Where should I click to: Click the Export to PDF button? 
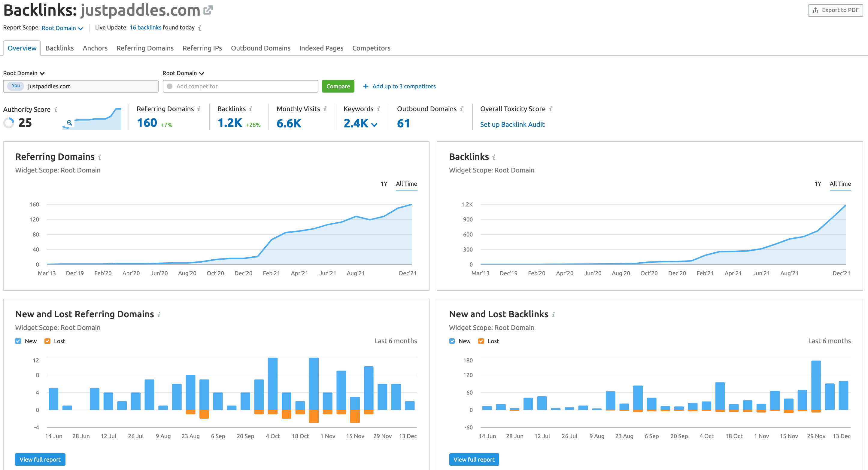(x=835, y=11)
